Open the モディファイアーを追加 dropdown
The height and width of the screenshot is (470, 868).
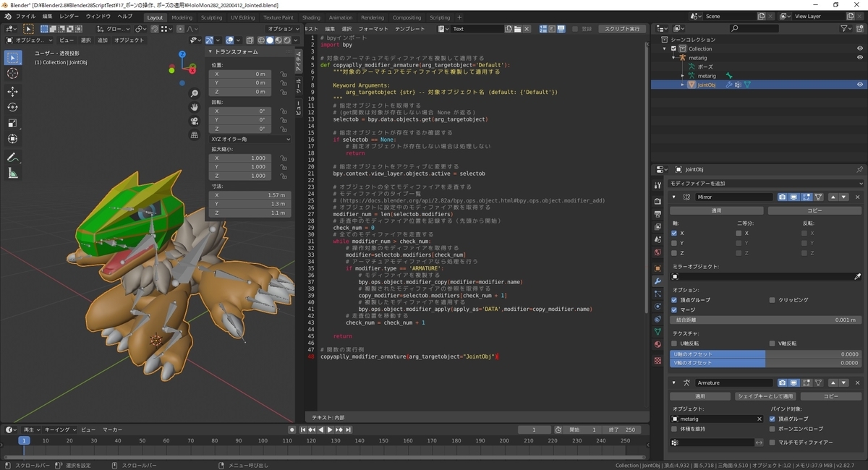click(764, 184)
